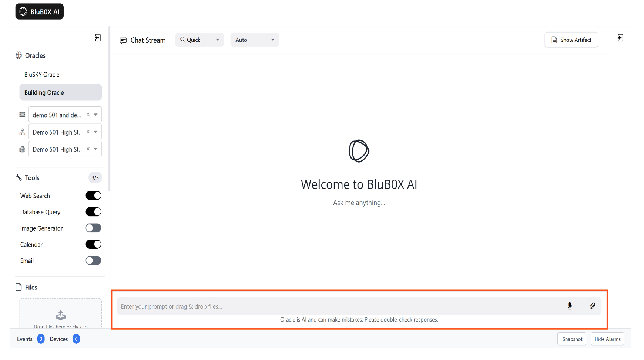Click the BluBOX AI logo

coord(40,11)
